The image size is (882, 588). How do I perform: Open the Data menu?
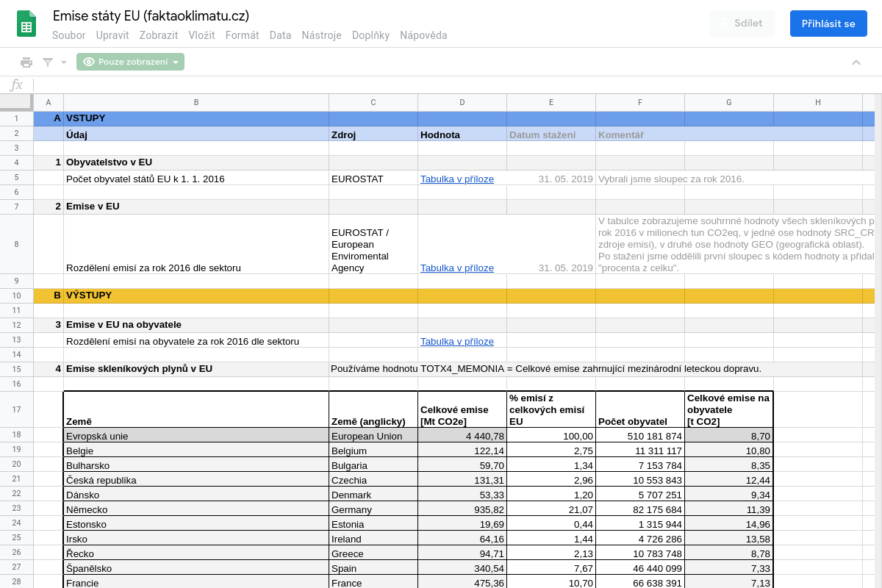pyautogui.click(x=280, y=35)
